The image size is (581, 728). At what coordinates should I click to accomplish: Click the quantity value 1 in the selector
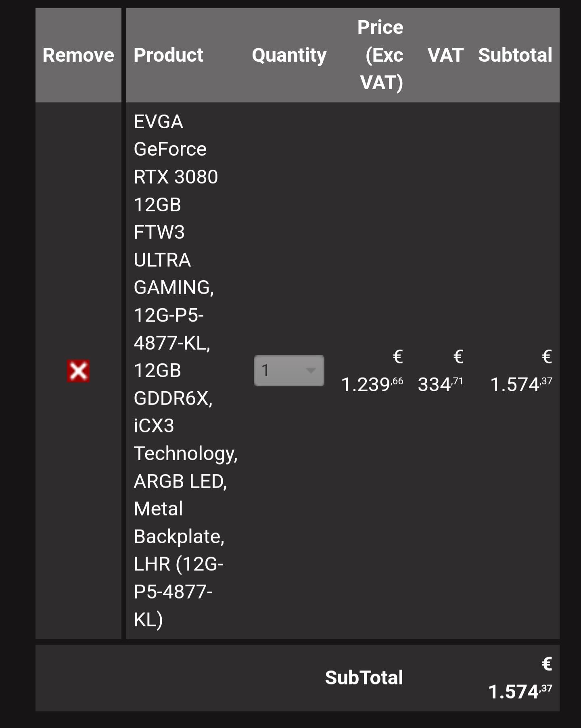pos(265,371)
